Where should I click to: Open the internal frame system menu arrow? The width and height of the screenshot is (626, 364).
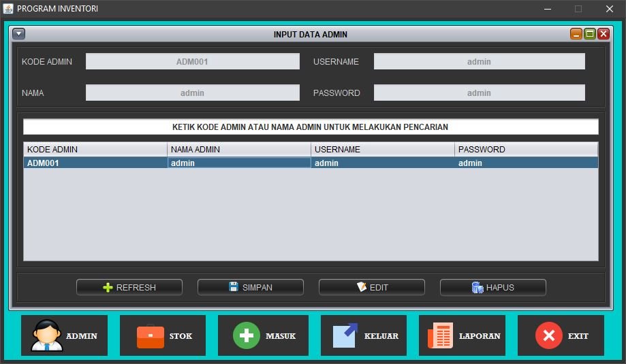pos(19,34)
